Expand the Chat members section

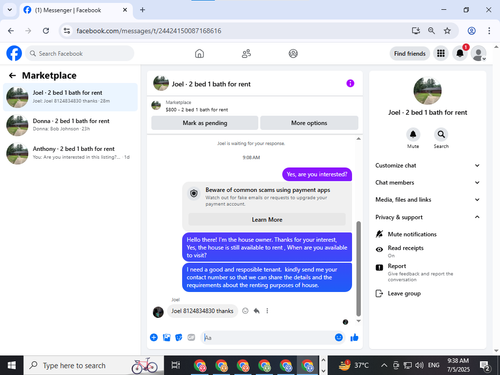428,182
